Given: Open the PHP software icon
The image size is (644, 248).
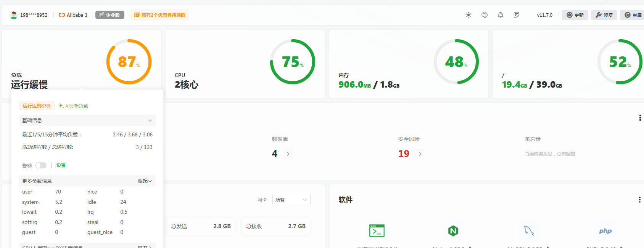Looking at the screenshot, I should pos(605,231).
